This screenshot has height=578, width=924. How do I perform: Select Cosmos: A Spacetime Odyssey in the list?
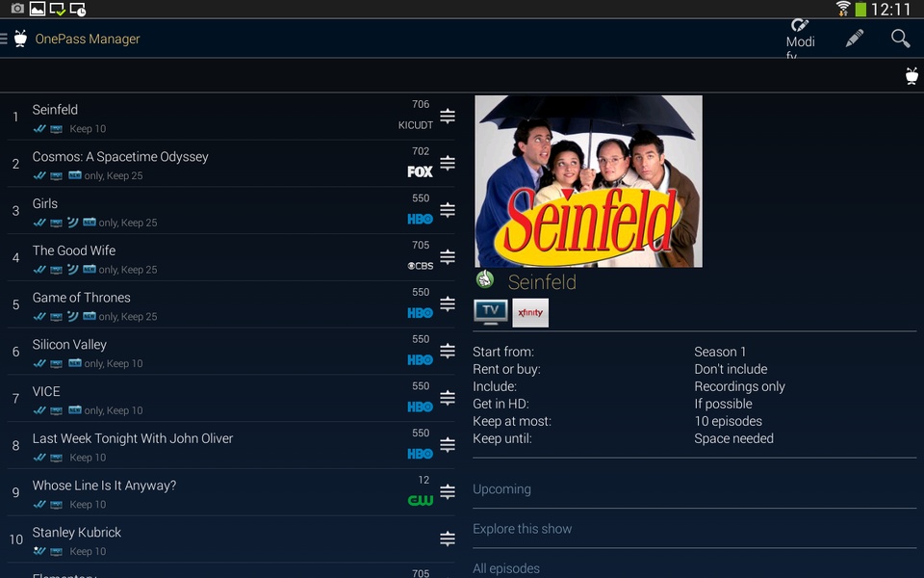click(231, 164)
